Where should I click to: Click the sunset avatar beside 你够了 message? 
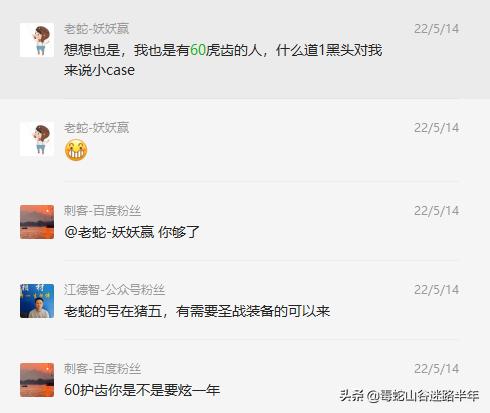coord(37,222)
